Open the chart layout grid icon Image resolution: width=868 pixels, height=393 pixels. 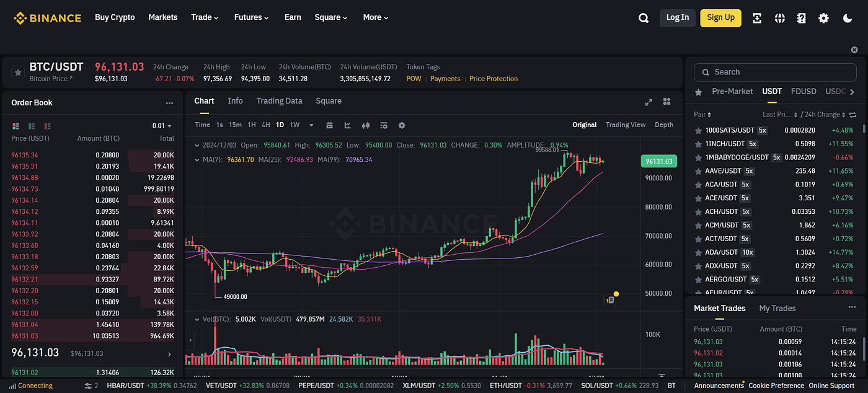coord(667,102)
